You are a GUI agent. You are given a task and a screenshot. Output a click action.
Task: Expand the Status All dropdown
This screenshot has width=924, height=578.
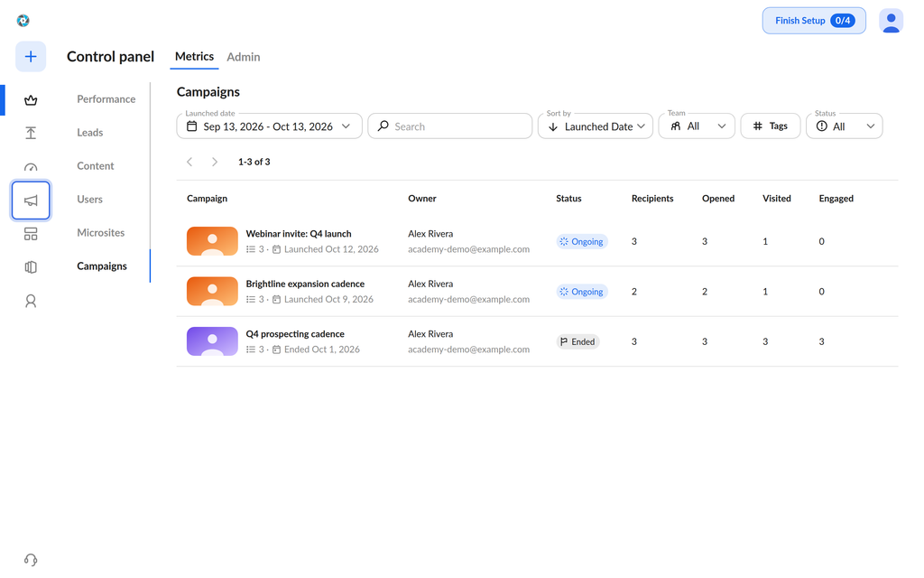(845, 126)
